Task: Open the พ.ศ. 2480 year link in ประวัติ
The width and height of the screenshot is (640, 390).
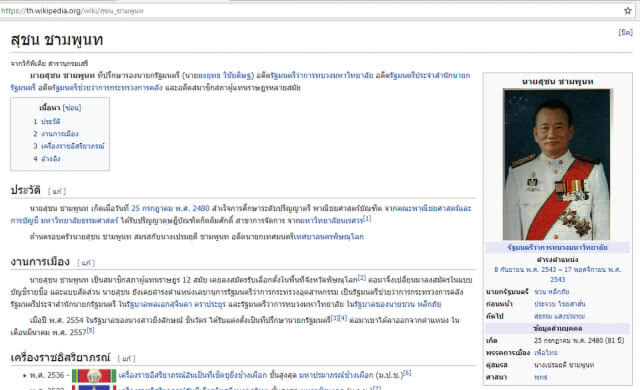Action: point(192,208)
